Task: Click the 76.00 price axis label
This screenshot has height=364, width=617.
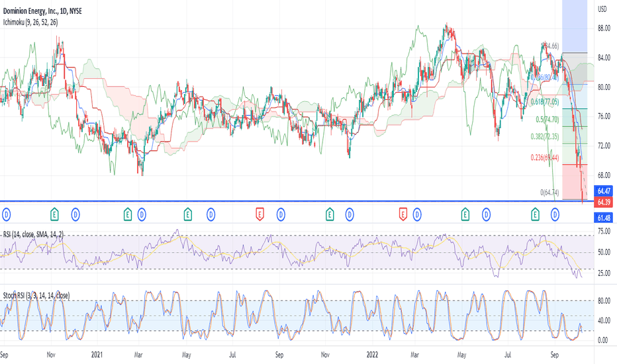Action: point(604,116)
